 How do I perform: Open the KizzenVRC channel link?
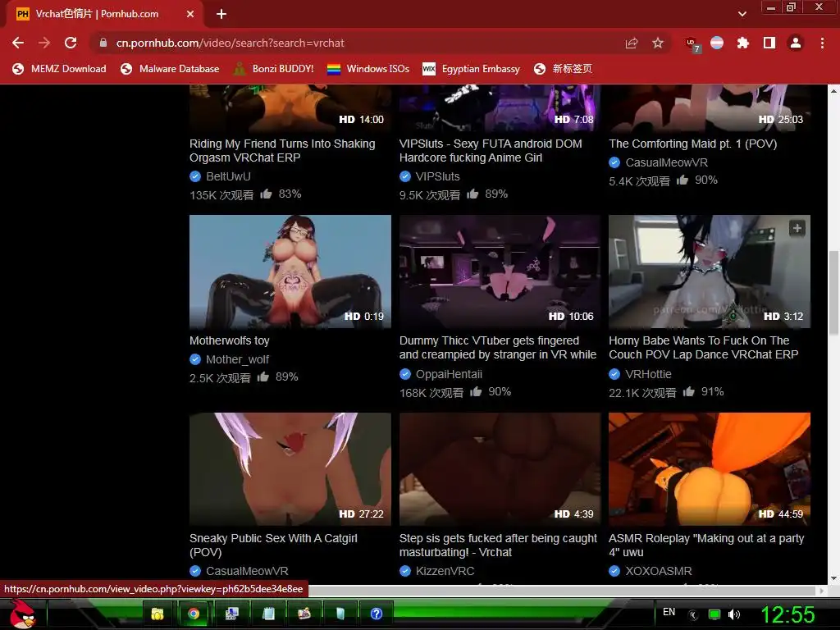tap(445, 571)
